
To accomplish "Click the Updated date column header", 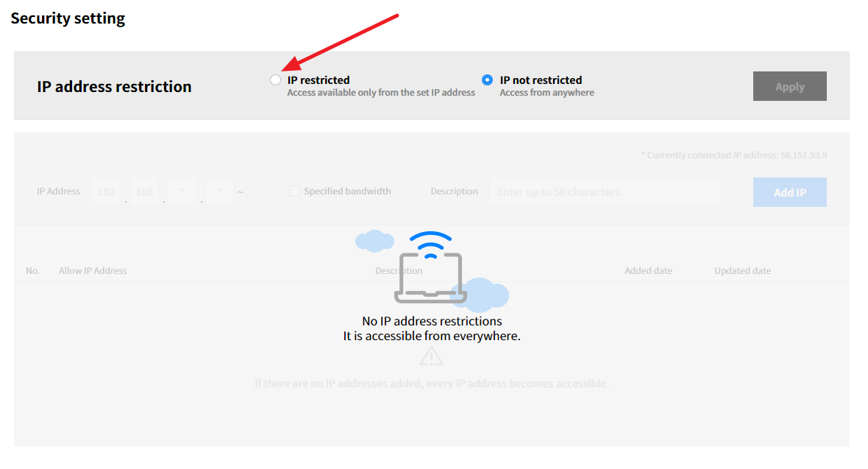I will (x=742, y=270).
